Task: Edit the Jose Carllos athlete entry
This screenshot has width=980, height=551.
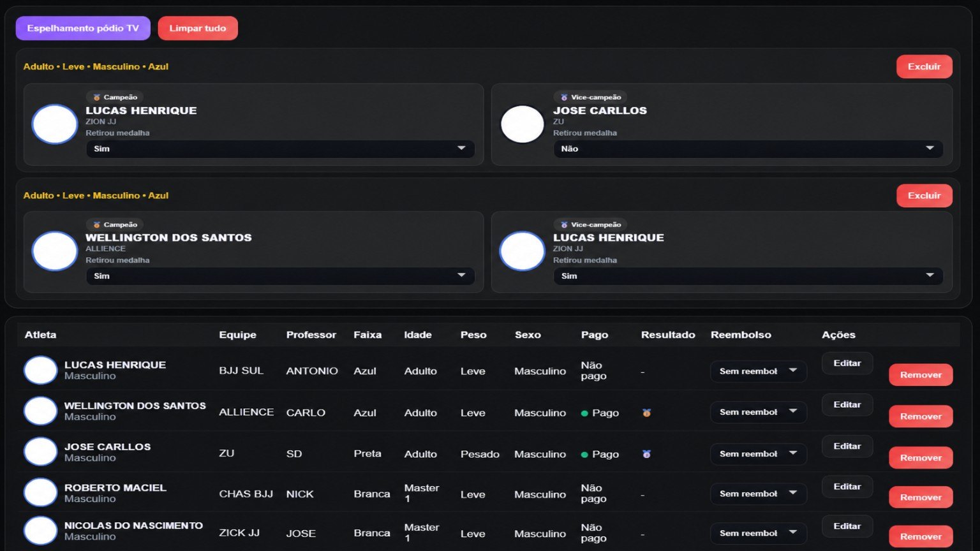Action: click(847, 446)
